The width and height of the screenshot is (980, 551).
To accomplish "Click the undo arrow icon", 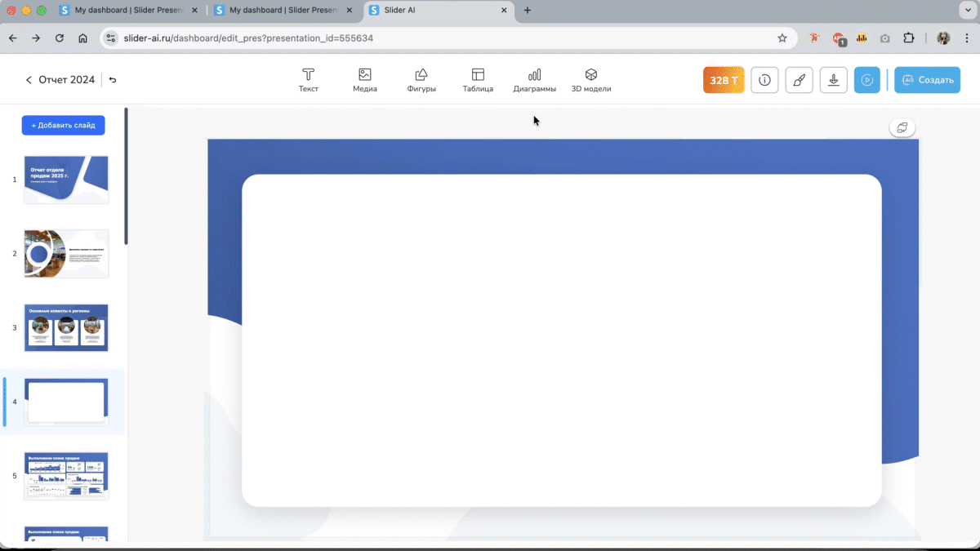I will [x=113, y=80].
